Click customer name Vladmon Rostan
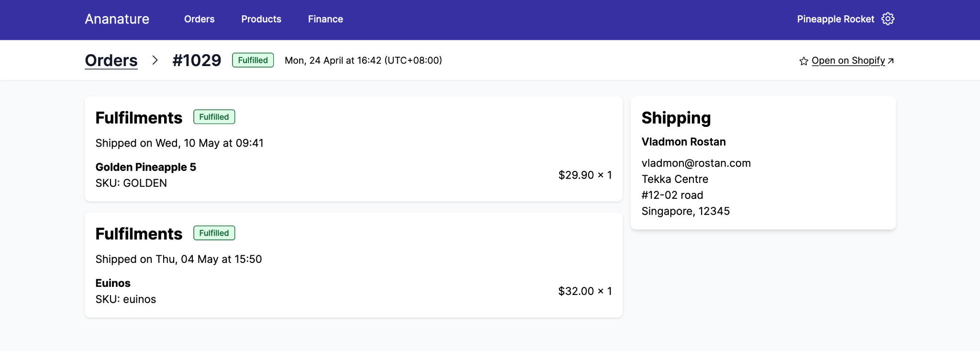Image resolution: width=980 pixels, height=351 pixels. click(683, 142)
